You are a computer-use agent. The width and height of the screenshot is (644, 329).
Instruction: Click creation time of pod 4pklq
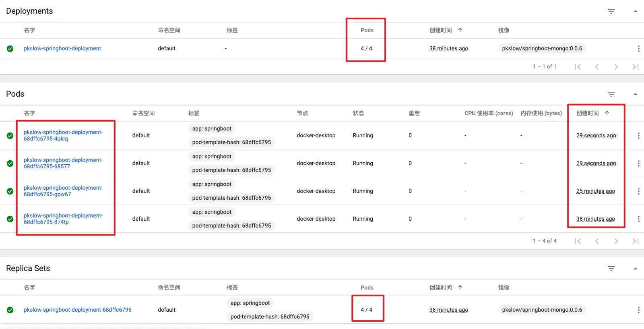[x=596, y=135]
